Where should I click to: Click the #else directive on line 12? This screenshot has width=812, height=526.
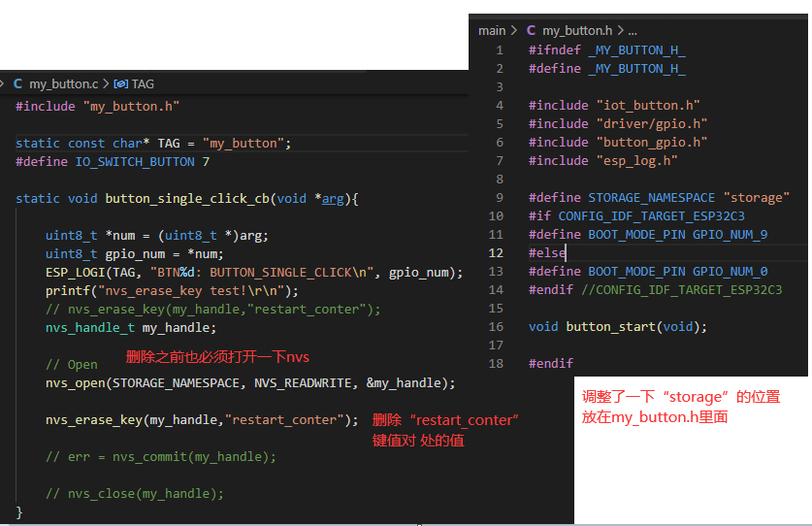click(x=547, y=253)
